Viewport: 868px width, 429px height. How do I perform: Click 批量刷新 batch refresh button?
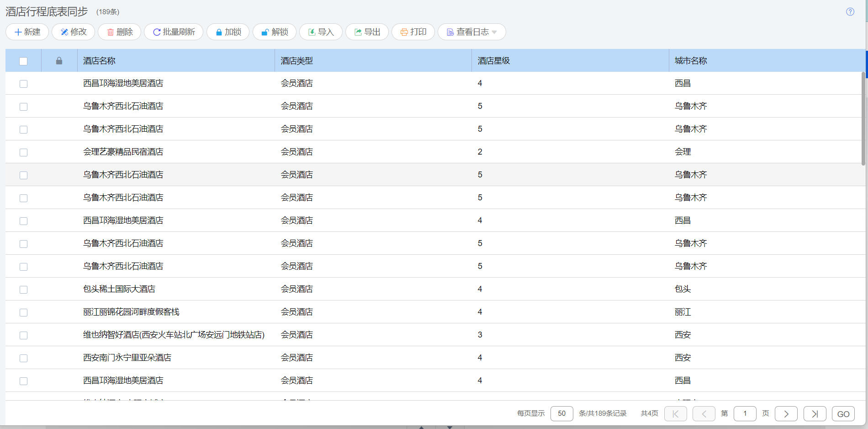(x=174, y=32)
